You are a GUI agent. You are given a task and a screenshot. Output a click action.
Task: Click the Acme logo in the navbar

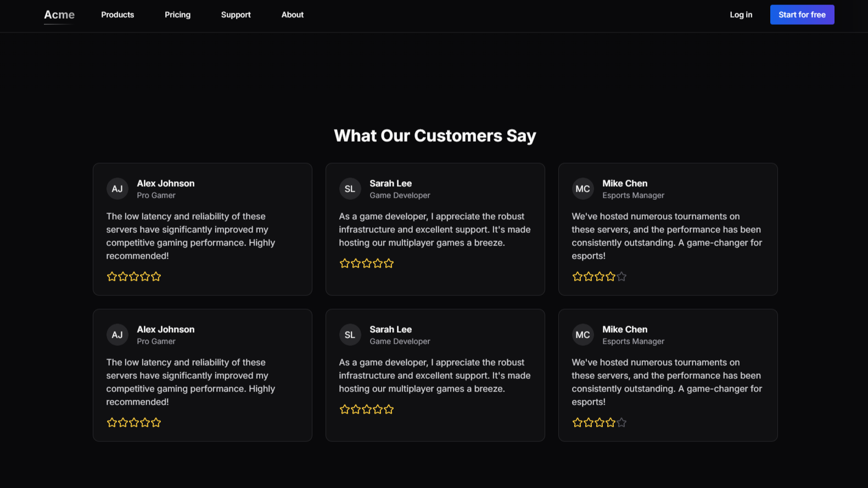point(59,15)
